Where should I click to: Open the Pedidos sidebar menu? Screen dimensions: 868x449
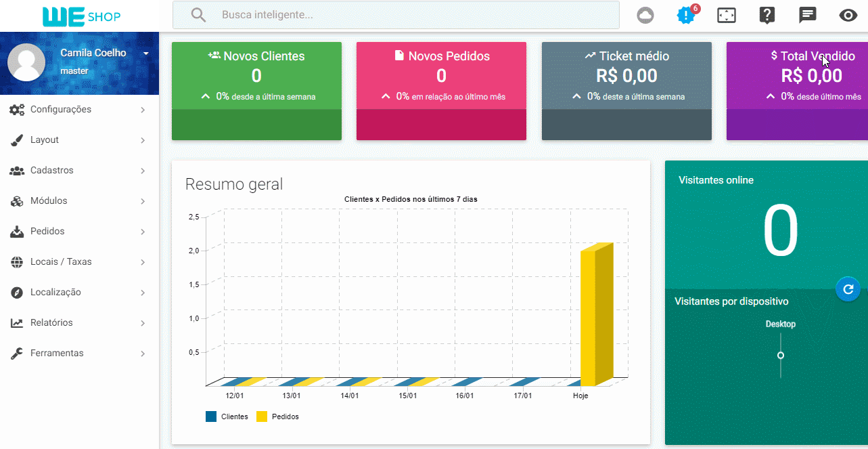point(47,232)
